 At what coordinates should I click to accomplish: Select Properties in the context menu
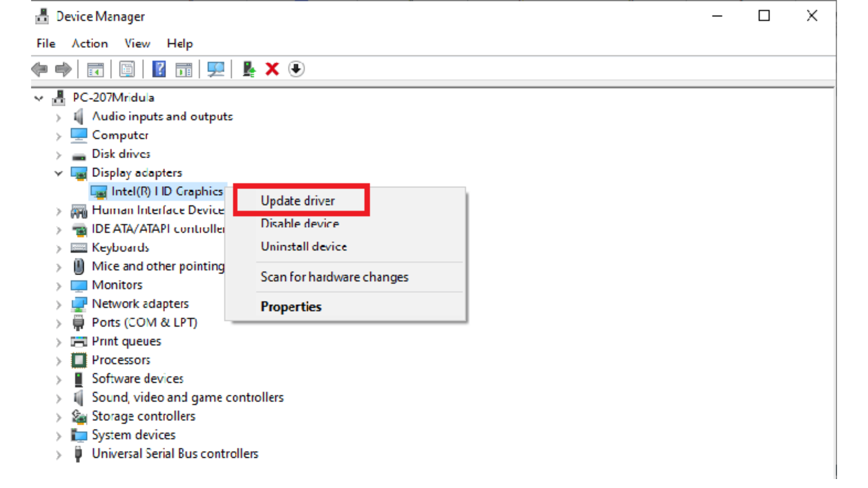[291, 307]
